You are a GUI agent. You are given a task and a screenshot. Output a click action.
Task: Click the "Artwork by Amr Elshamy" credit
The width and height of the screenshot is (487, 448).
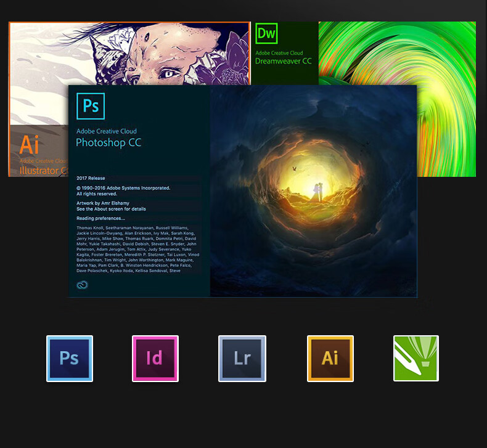coord(103,203)
